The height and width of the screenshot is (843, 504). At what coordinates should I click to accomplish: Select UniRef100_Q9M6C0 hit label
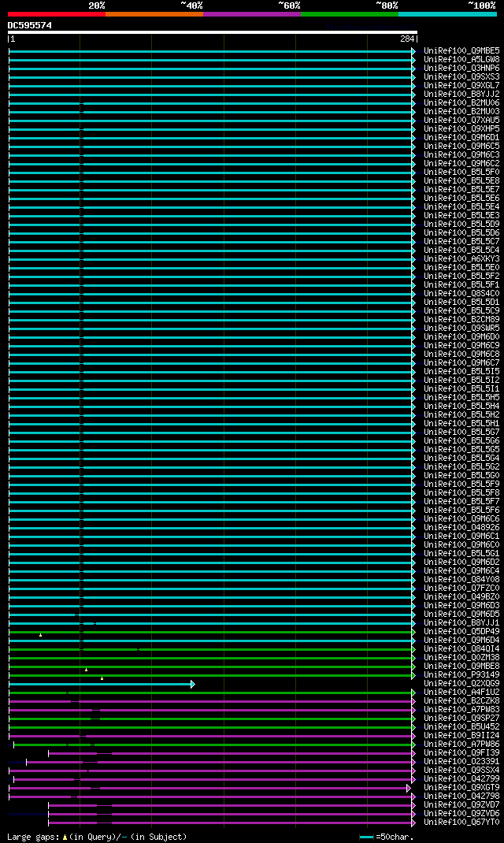[x=461, y=544]
